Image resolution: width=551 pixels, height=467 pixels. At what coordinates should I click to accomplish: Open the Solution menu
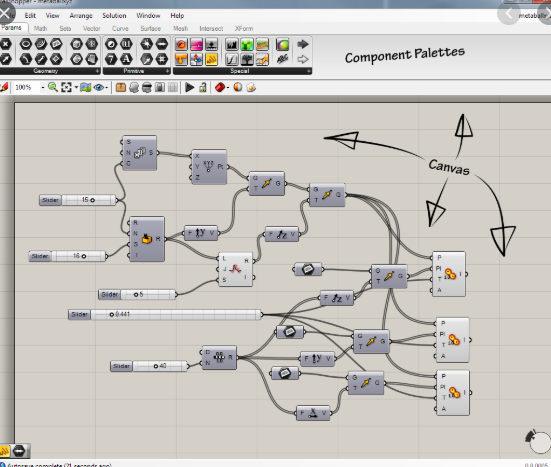[x=114, y=15]
